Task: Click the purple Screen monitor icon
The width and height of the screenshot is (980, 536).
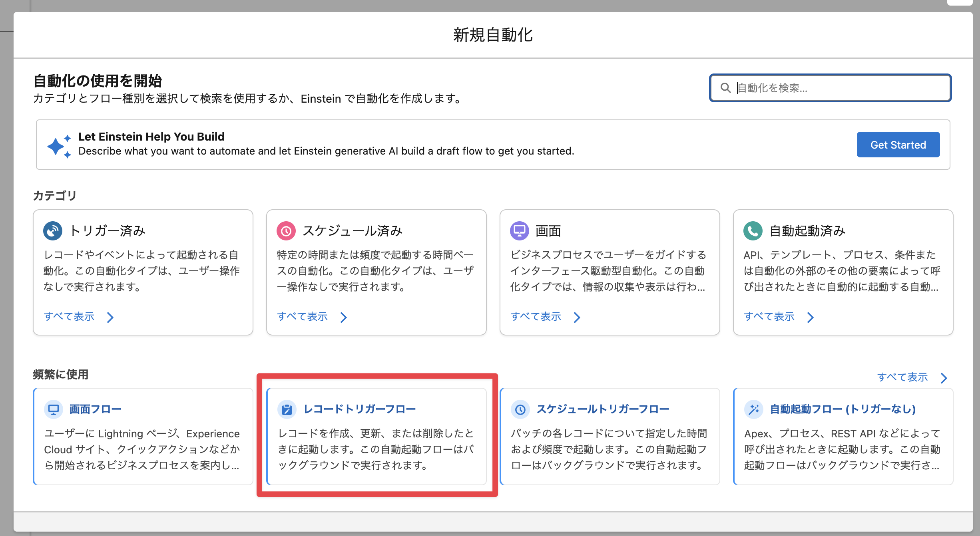Action: pos(519,231)
